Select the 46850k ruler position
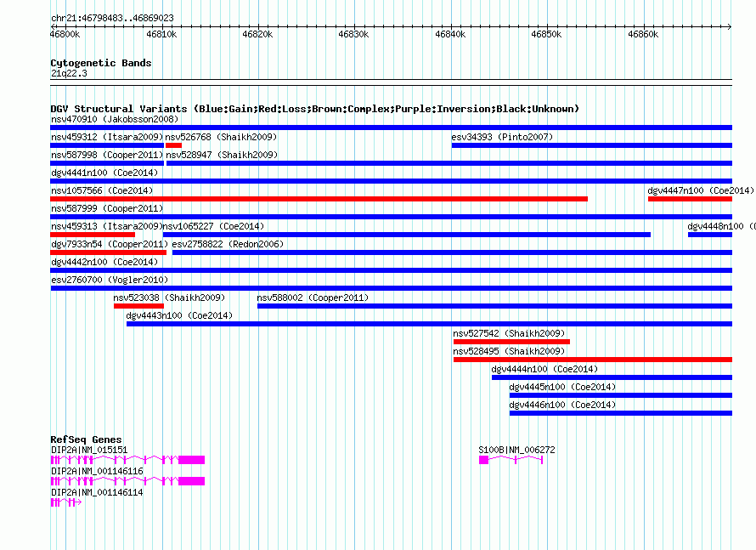Screen dimensions: 756x550 [546, 35]
